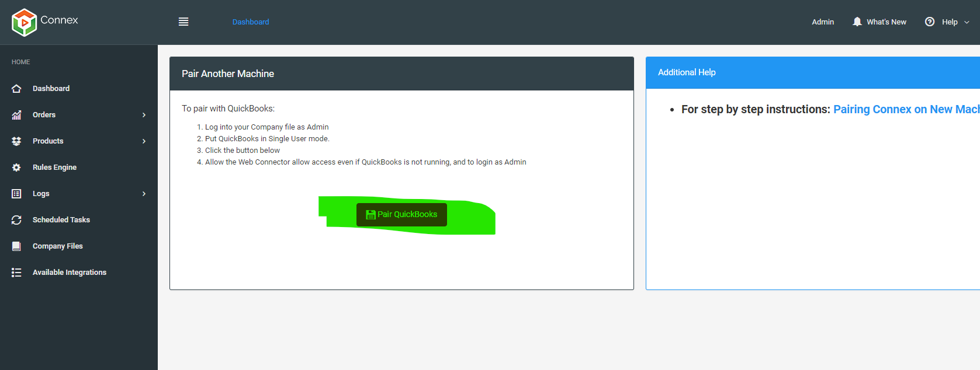Viewport: 980px width, 370px height.
Task: Click the What's New text
Action: coord(886,22)
